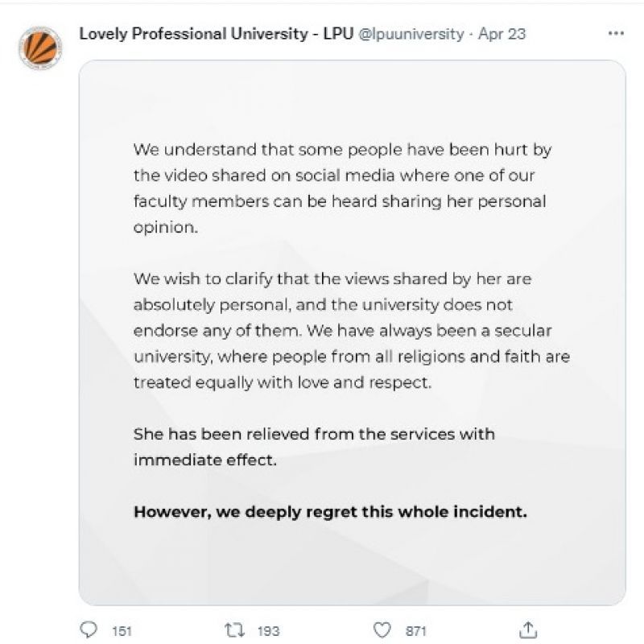Open the Lovely Professional University - LPU name
Image resolution: width=644 pixels, height=644 pixels.
pos(217,34)
